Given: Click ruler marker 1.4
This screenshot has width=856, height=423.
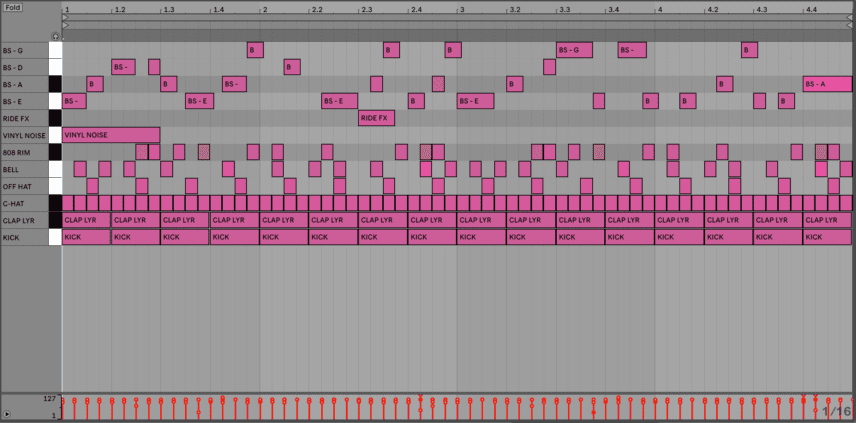Looking at the screenshot, I should tap(218, 10).
